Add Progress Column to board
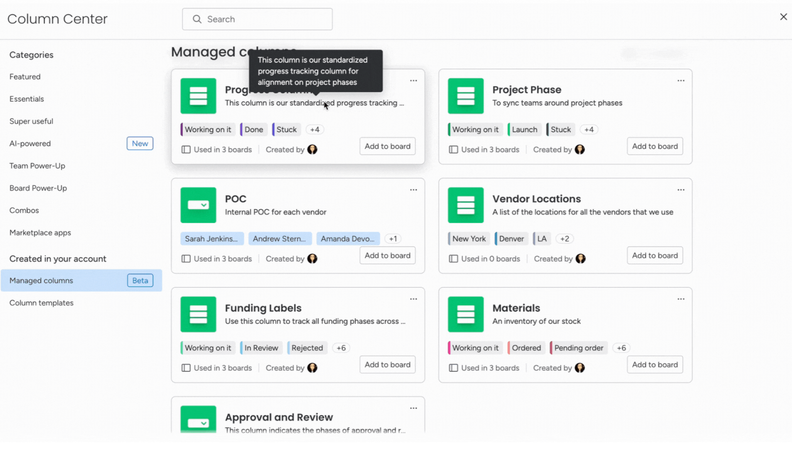Screen dimensions: 792x451 coord(387,146)
